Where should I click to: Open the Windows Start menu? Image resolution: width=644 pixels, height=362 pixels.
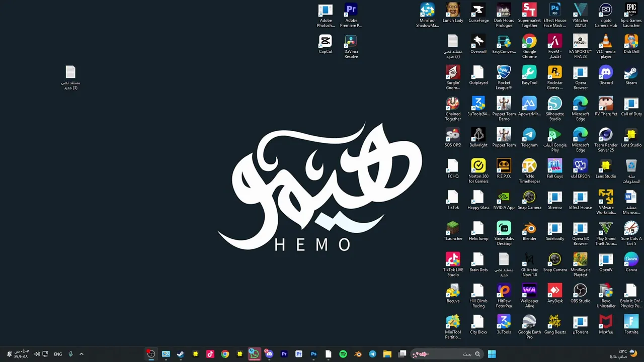(492, 354)
